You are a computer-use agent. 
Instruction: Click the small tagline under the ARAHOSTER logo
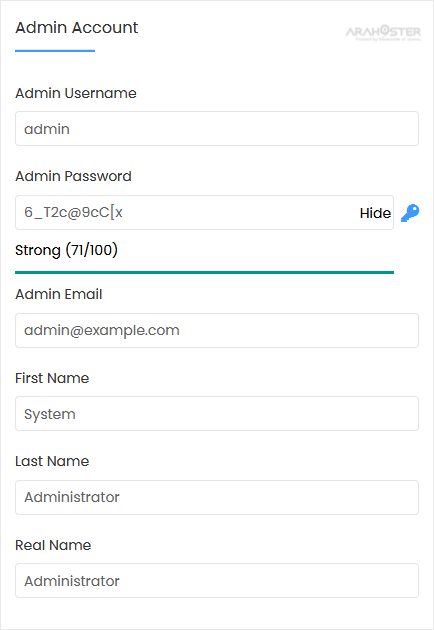pos(388,39)
